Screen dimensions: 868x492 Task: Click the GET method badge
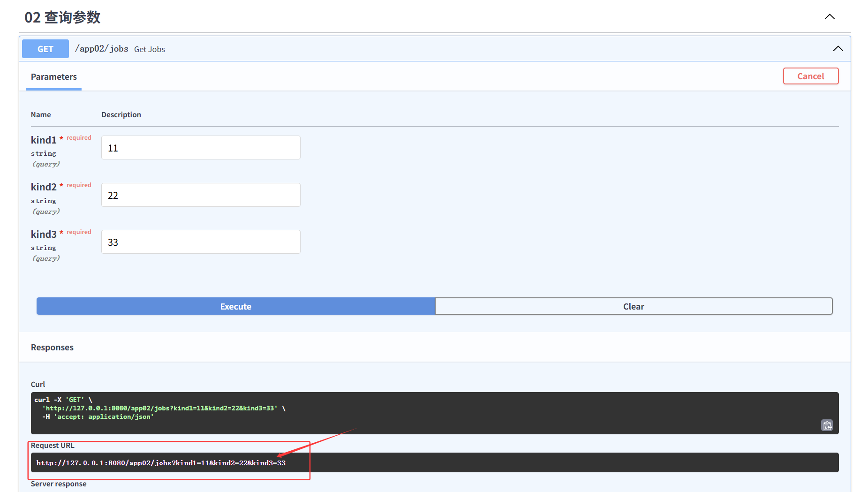point(45,49)
